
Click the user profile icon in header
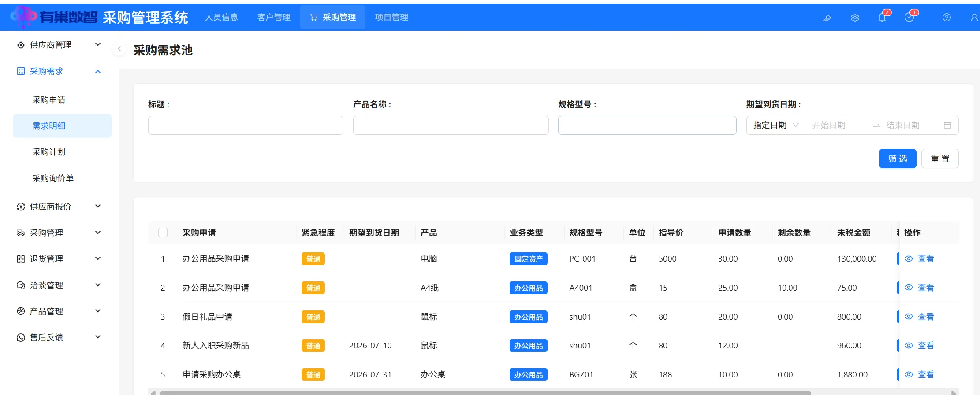(x=974, y=18)
